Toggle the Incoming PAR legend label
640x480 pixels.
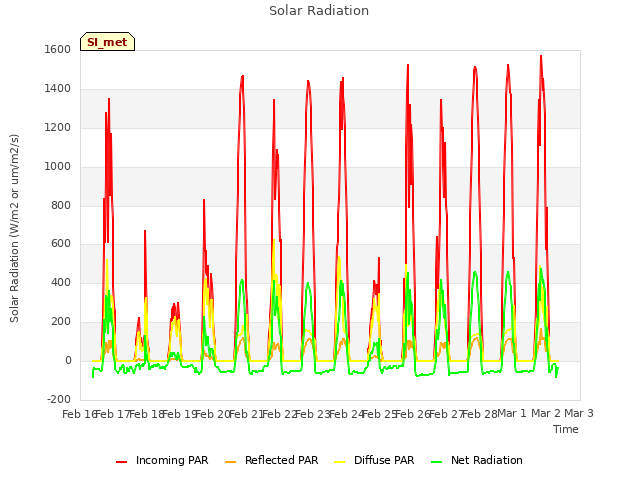click(x=172, y=460)
